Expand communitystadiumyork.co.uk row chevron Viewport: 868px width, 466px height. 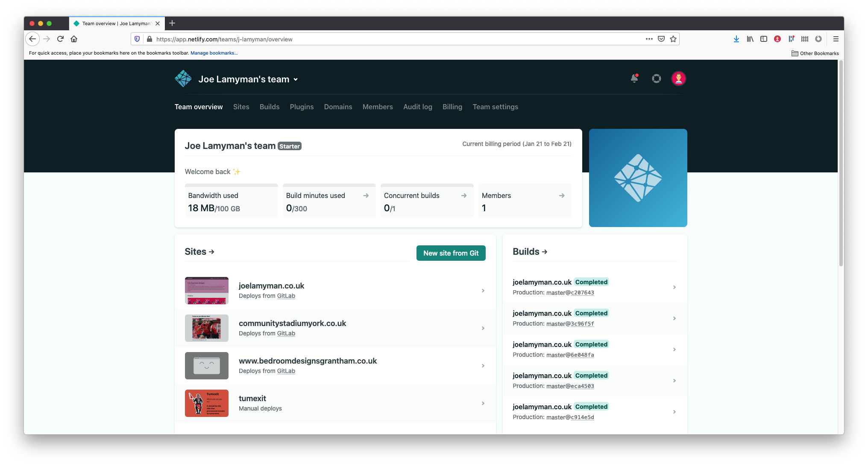pyautogui.click(x=483, y=328)
